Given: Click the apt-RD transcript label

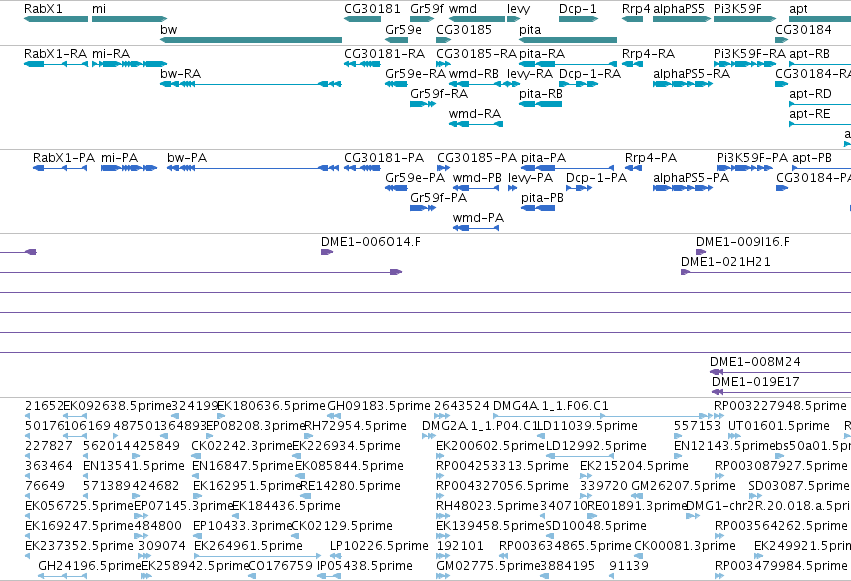Looking at the screenshot, I should click(810, 94).
